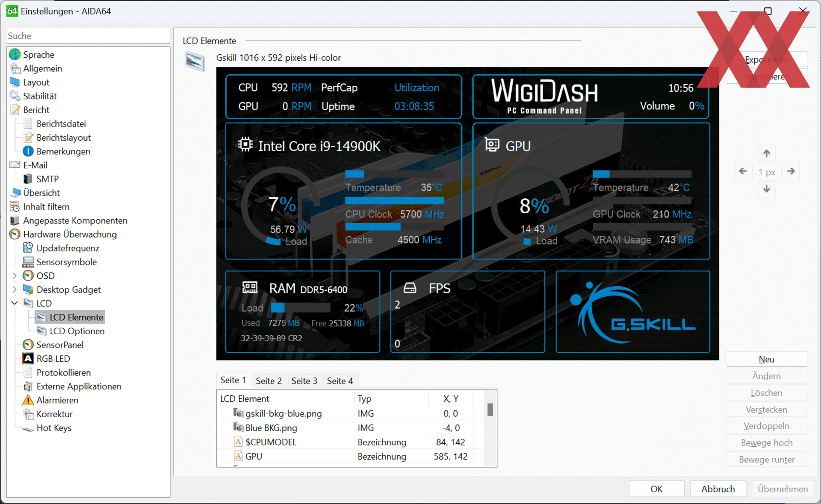
Task: Select the GPU Bezeichnung list row
Action: tap(351, 456)
